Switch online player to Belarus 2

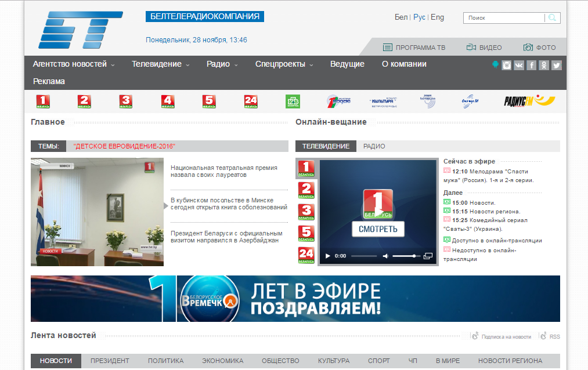pos(306,190)
